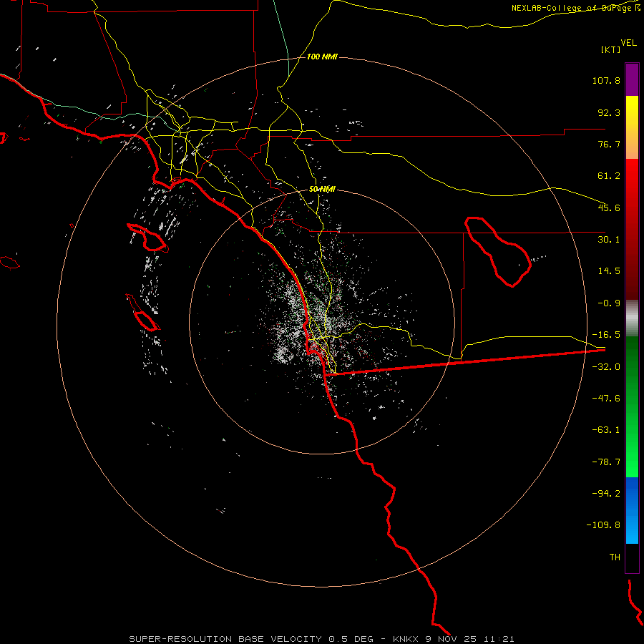Click the VEL legend title
Viewport: 644px width, 644px height.
coord(628,42)
